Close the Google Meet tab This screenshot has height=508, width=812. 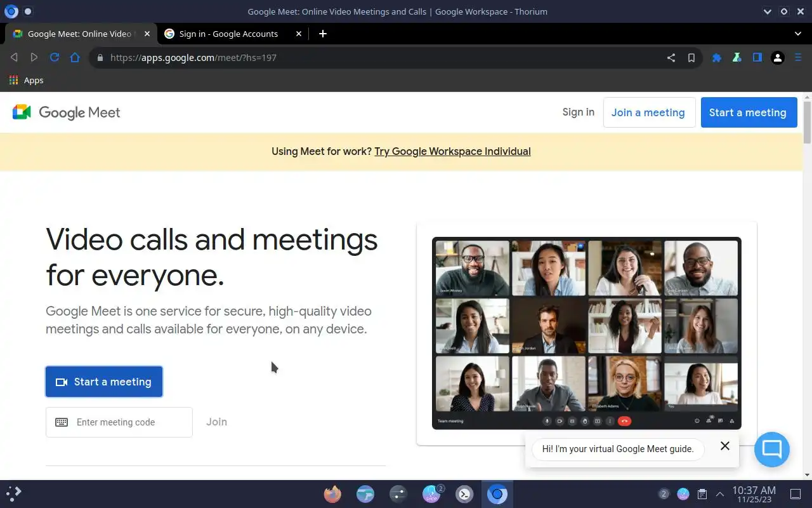click(147, 34)
